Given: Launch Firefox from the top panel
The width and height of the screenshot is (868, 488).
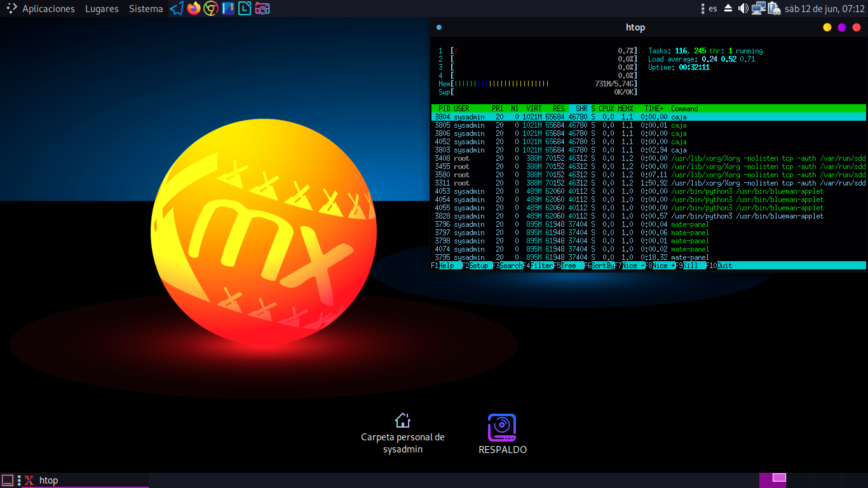Looking at the screenshot, I should [x=194, y=9].
